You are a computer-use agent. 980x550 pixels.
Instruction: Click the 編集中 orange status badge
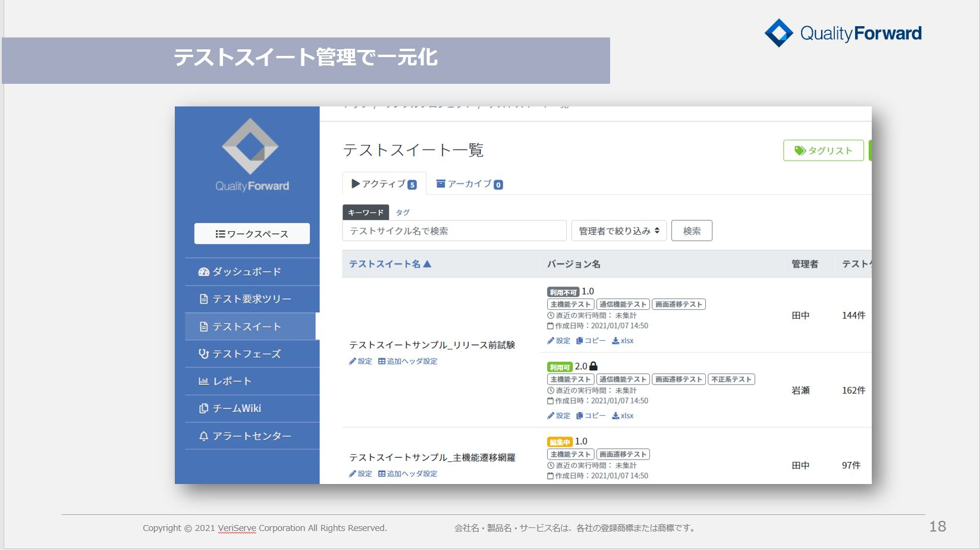tap(560, 442)
